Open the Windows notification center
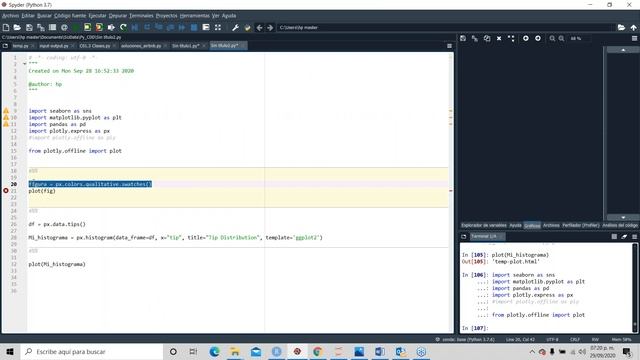The width and height of the screenshot is (640, 360). 627,351
